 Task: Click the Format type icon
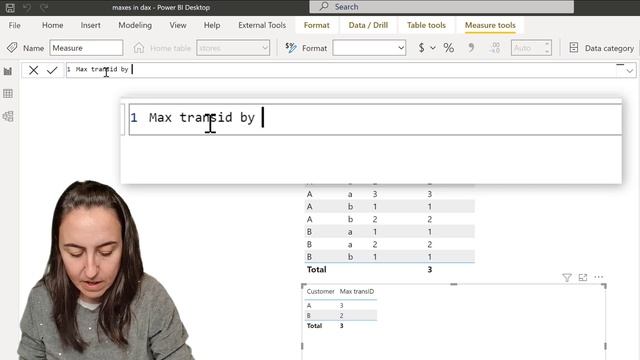pyautogui.click(x=291, y=48)
